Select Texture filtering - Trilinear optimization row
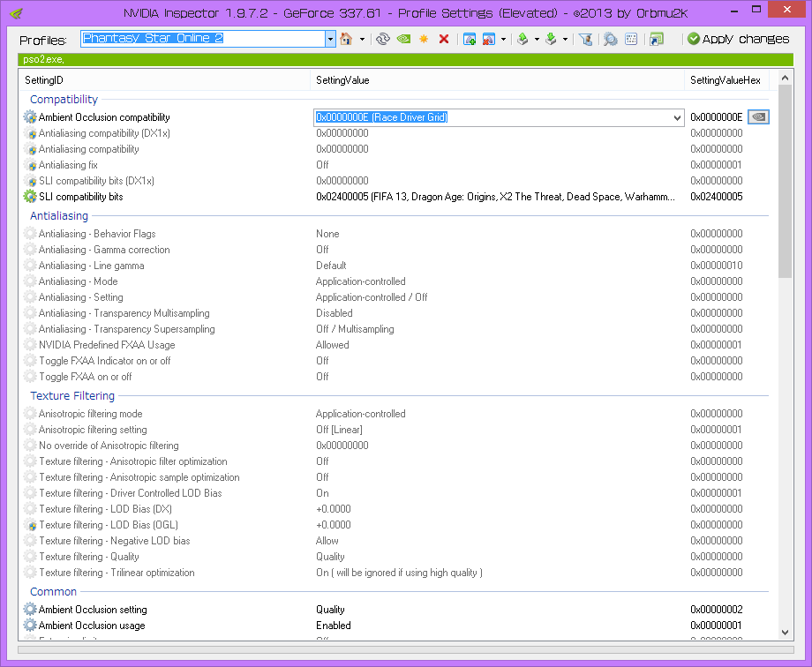This screenshot has height=667, width=812. [x=395, y=573]
